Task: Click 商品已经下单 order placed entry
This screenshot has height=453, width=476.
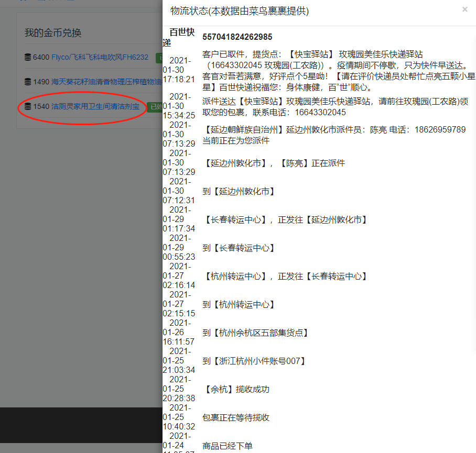Action: [x=228, y=446]
